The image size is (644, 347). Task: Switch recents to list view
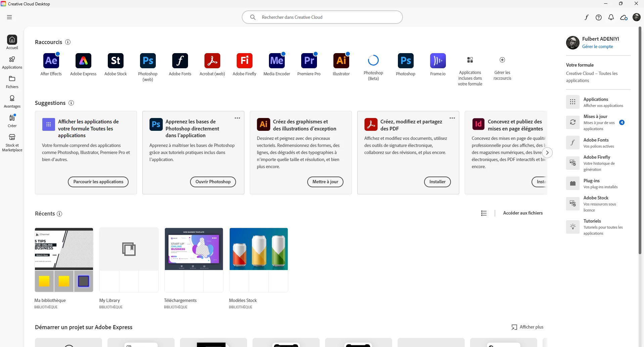pyautogui.click(x=484, y=213)
